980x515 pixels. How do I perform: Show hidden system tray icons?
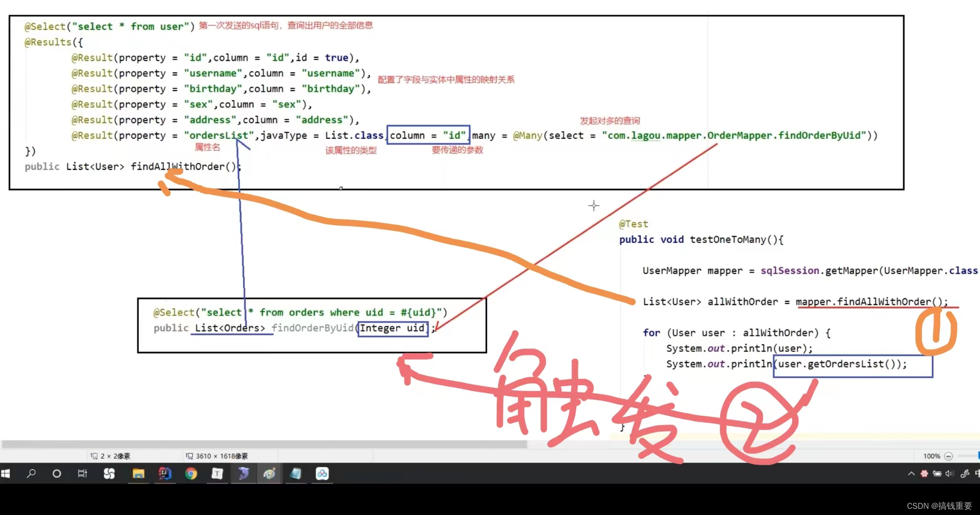[x=911, y=474]
